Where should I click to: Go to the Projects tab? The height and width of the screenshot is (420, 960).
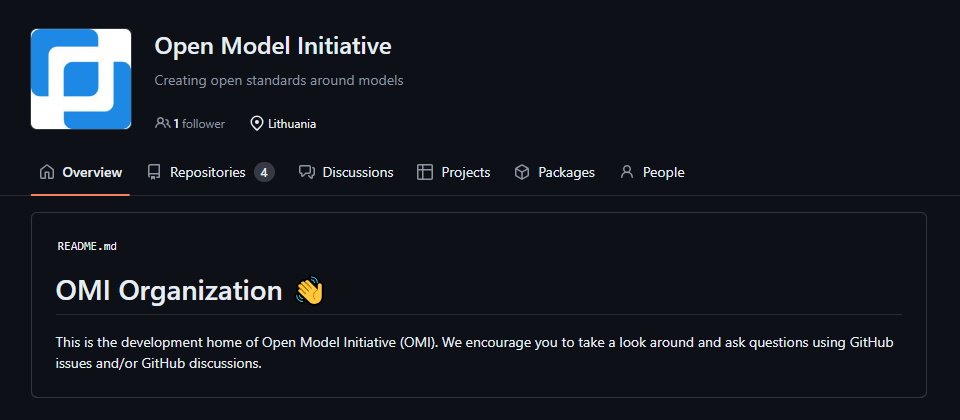[x=454, y=172]
